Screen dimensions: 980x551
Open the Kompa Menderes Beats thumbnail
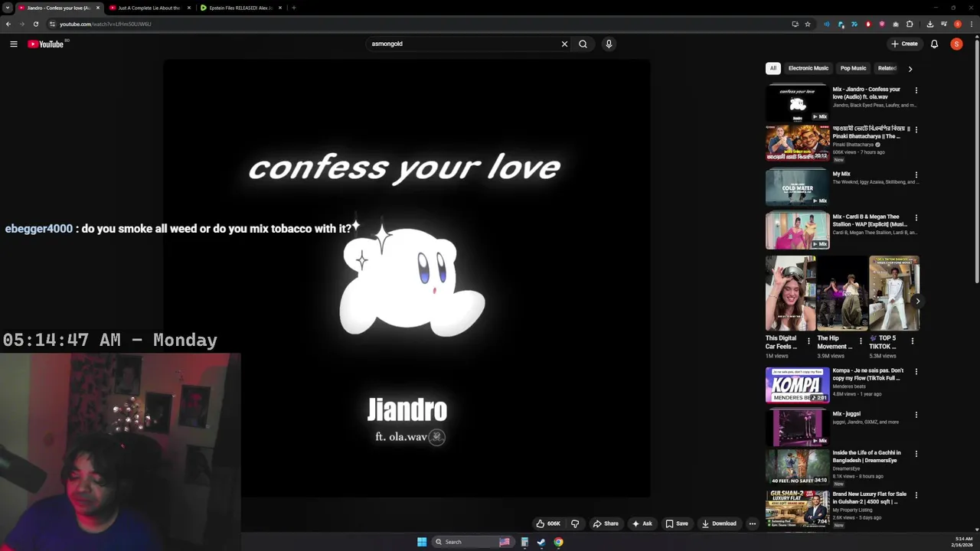[x=797, y=385]
